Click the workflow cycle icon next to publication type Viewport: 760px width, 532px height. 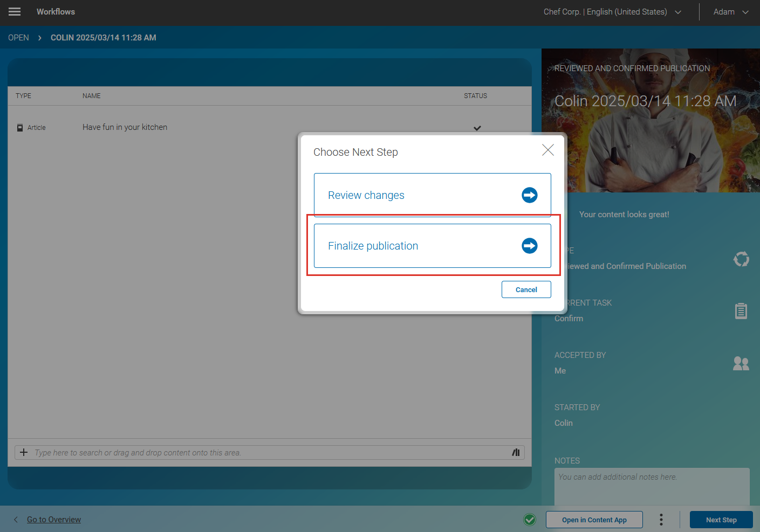click(x=741, y=259)
